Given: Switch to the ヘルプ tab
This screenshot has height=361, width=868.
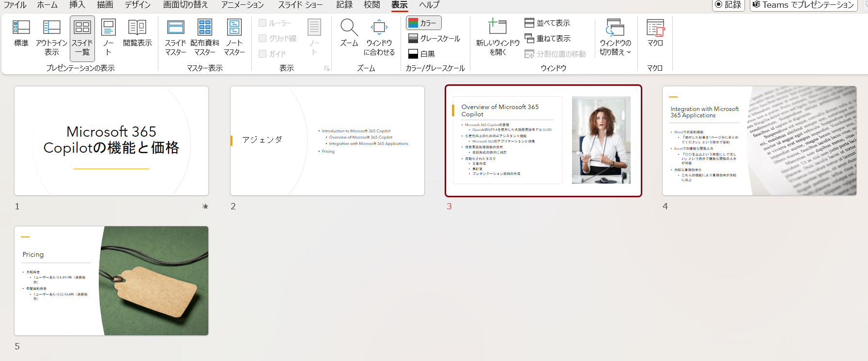Looking at the screenshot, I should (430, 5).
